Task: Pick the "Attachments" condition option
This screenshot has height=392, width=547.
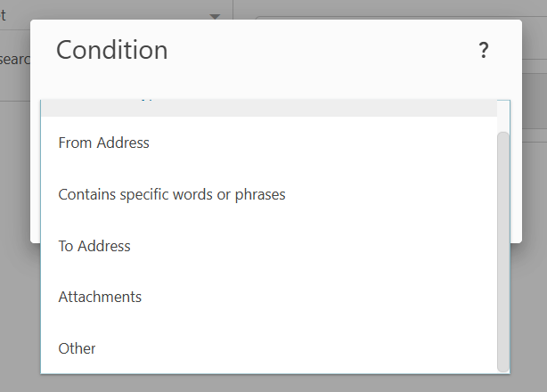Action: click(100, 297)
